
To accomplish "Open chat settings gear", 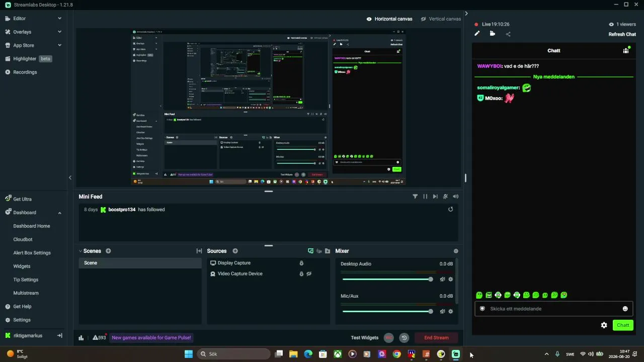I will pos(604,325).
